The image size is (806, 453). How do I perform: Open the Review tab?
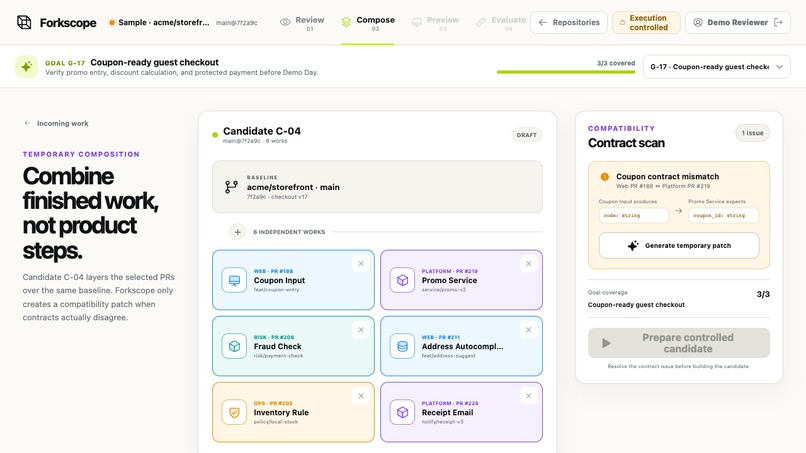(302, 23)
